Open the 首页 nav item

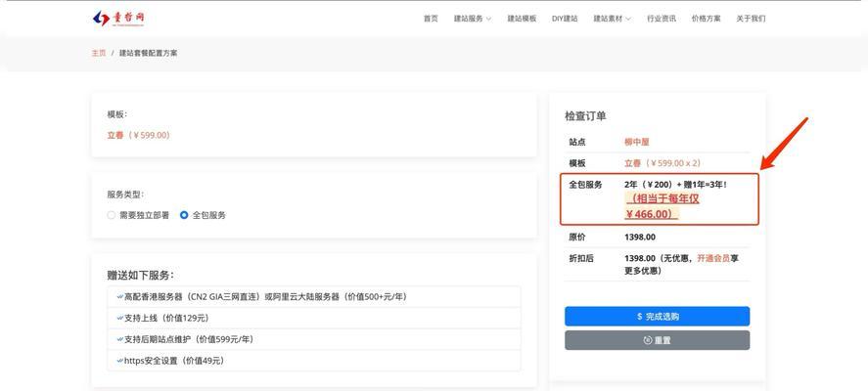pos(431,19)
